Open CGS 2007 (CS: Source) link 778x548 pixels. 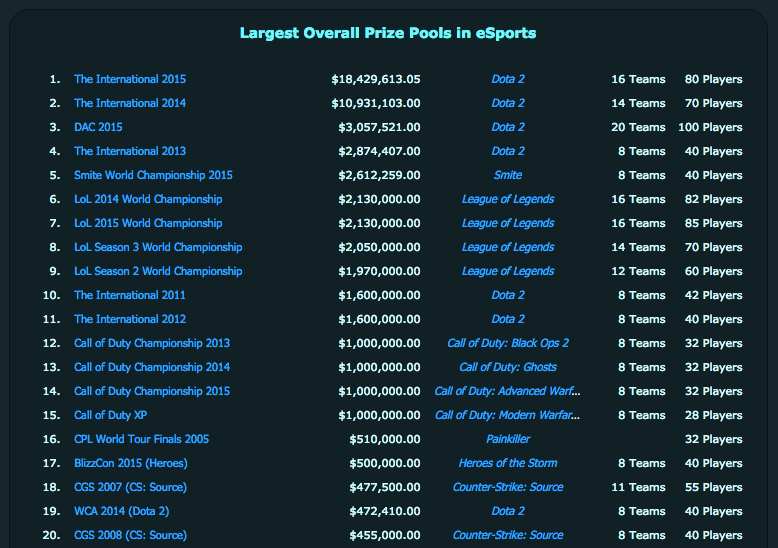tap(130, 487)
